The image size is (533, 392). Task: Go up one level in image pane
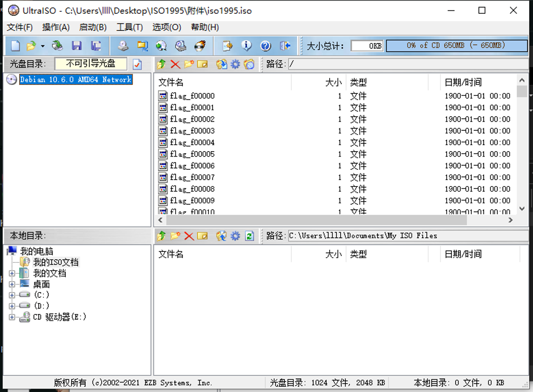tap(162, 64)
